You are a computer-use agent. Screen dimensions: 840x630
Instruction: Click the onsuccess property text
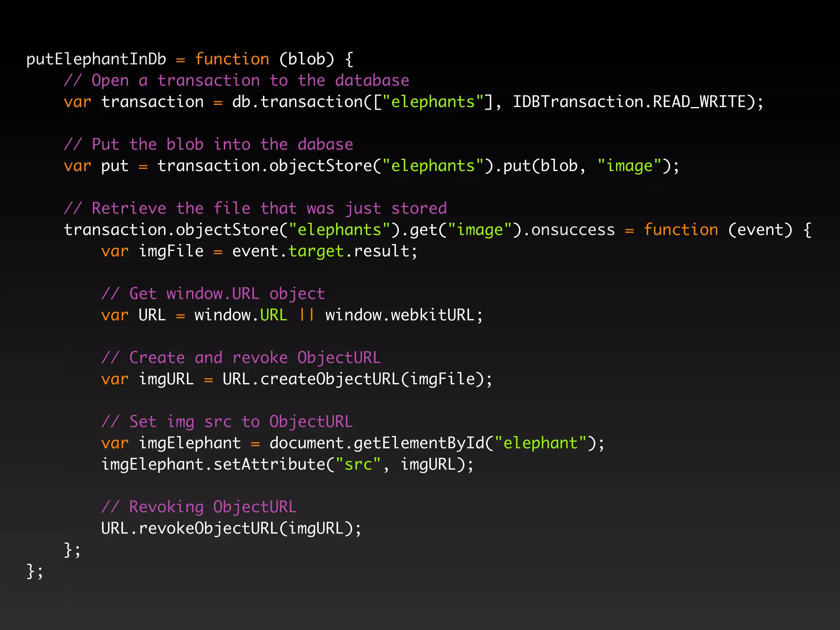[x=573, y=230]
